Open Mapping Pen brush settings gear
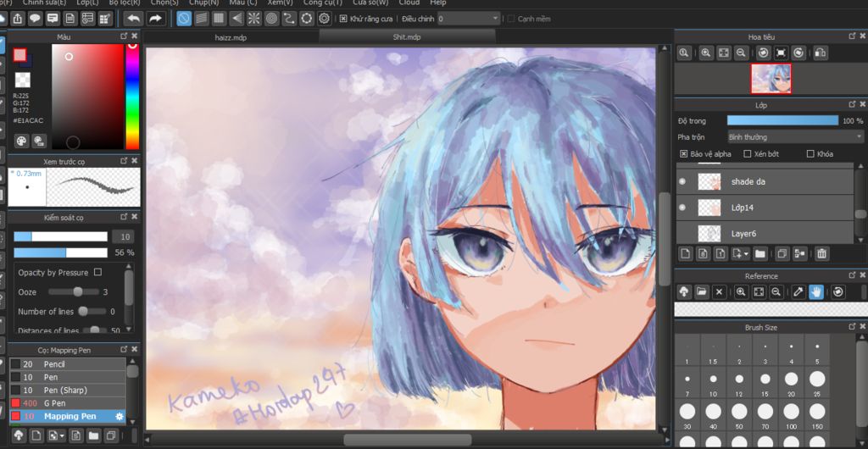The image size is (868, 449). (x=119, y=416)
